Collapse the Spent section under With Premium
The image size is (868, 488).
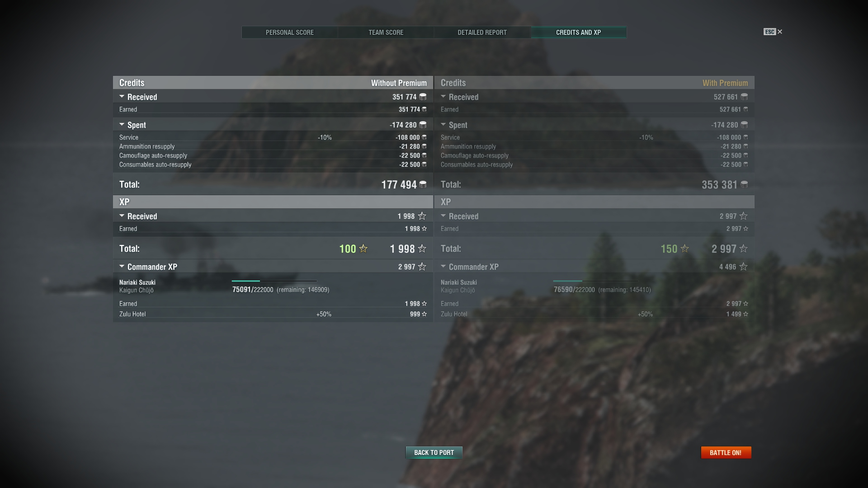(443, 125)
